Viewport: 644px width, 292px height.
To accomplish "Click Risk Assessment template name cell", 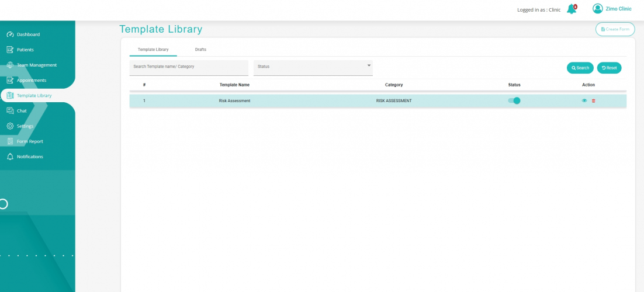I will pos(234,100).
